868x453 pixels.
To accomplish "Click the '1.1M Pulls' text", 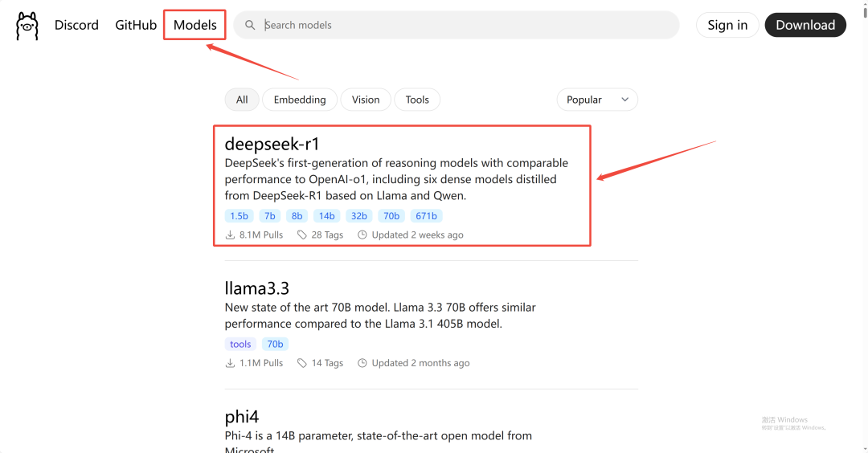I will point(261,363).
